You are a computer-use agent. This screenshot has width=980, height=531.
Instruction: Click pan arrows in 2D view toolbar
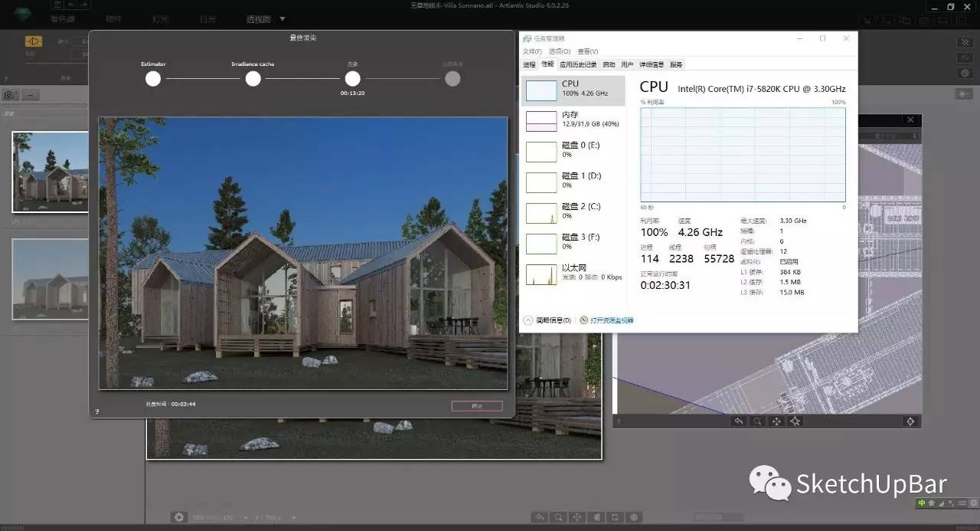click(x=776, y=421)
